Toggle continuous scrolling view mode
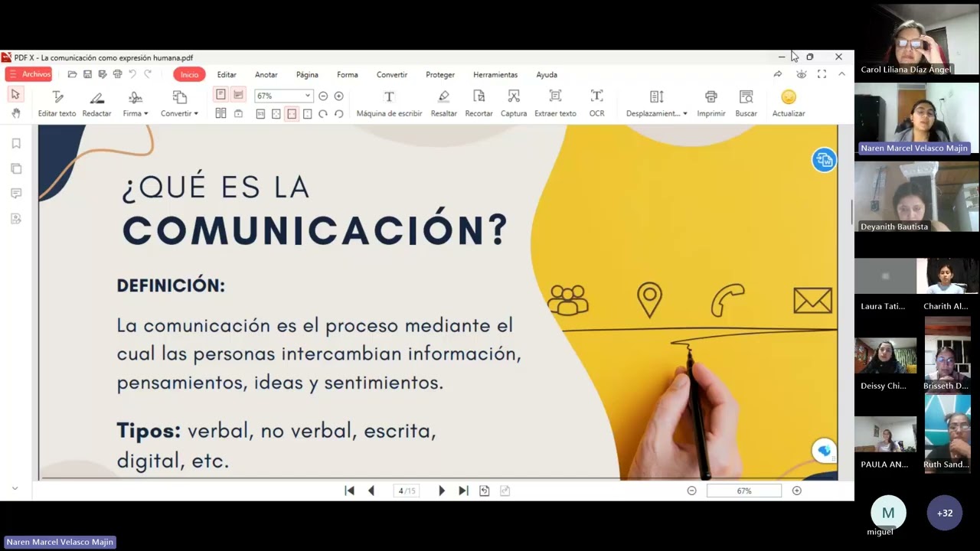The height and width of the screenshot is (551, 980). coord(238,95)
